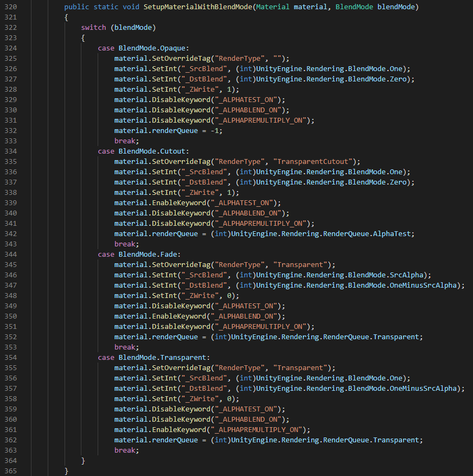Click the switch keyword on line 322
This screenshot has height=476, width=473.
[93, 27]
